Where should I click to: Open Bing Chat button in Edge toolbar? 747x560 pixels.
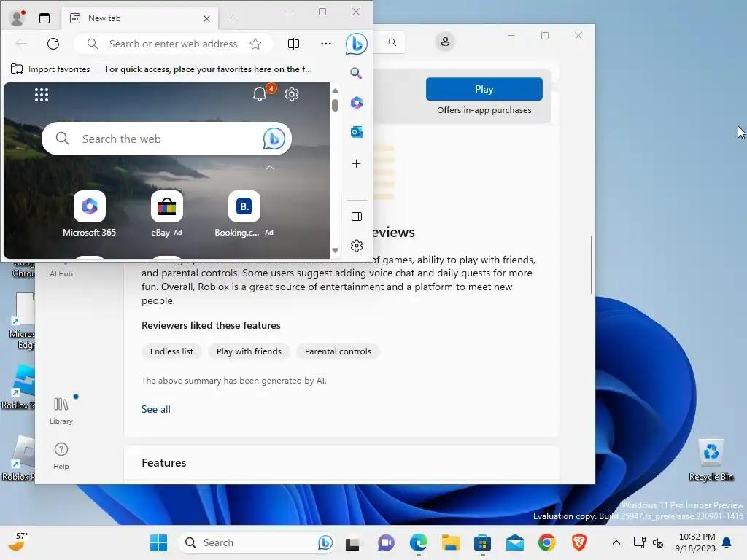pyautogui.click(x=356, y=44)
